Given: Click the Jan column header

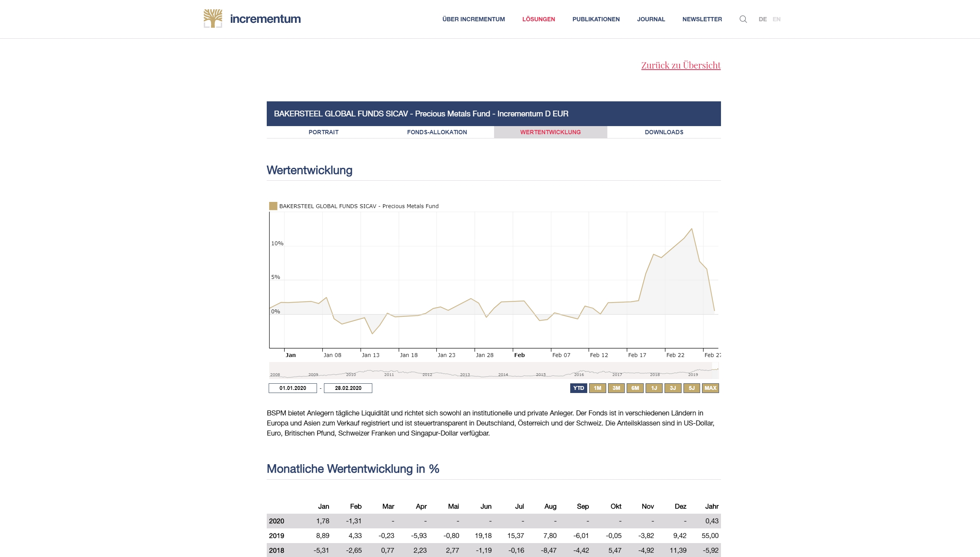Looking at the screenshot, I should [x=324, y=506].
